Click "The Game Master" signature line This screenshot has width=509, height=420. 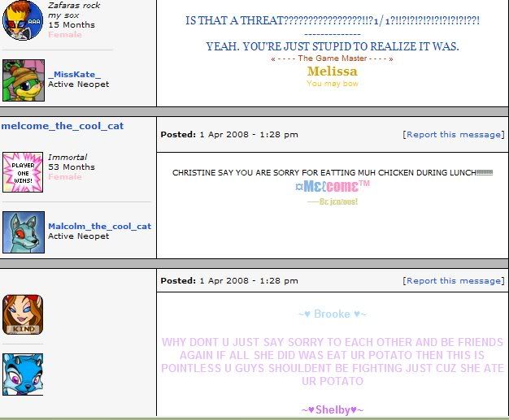(x=332, y=58)
